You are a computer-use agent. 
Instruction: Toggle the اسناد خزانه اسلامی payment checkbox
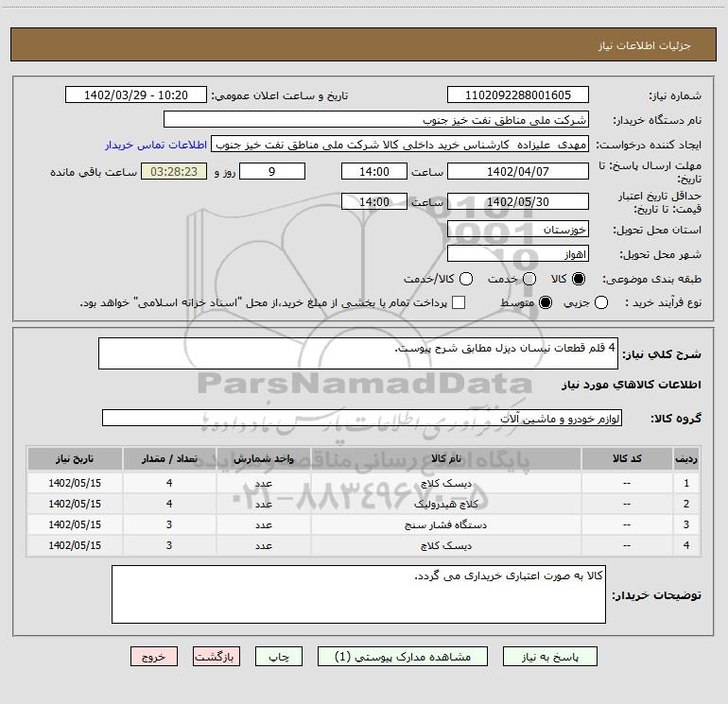[459, 302]
